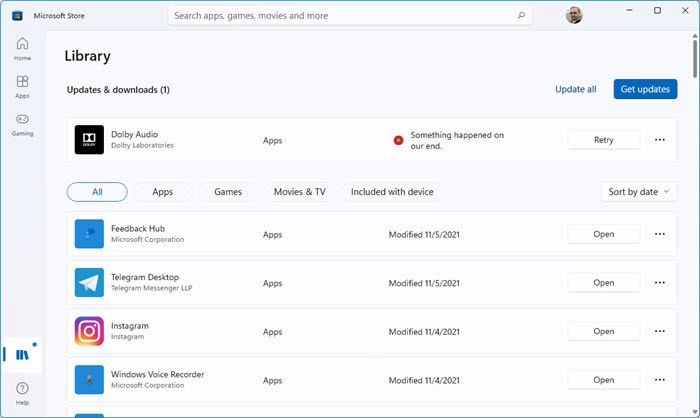The width and height of the screenshot is (700, 418).
Task: Select the Movies & TV filter
Action: click(299, 192)
